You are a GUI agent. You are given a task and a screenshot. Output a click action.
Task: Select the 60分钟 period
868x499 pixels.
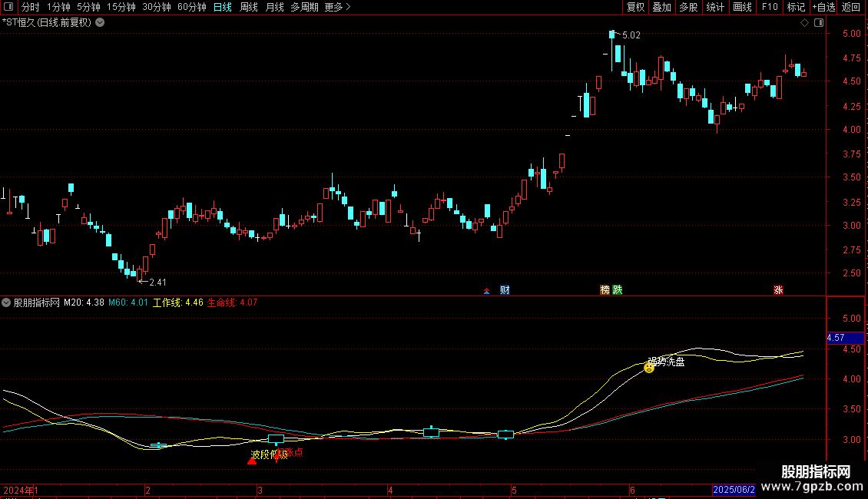[x=191, y=7]
